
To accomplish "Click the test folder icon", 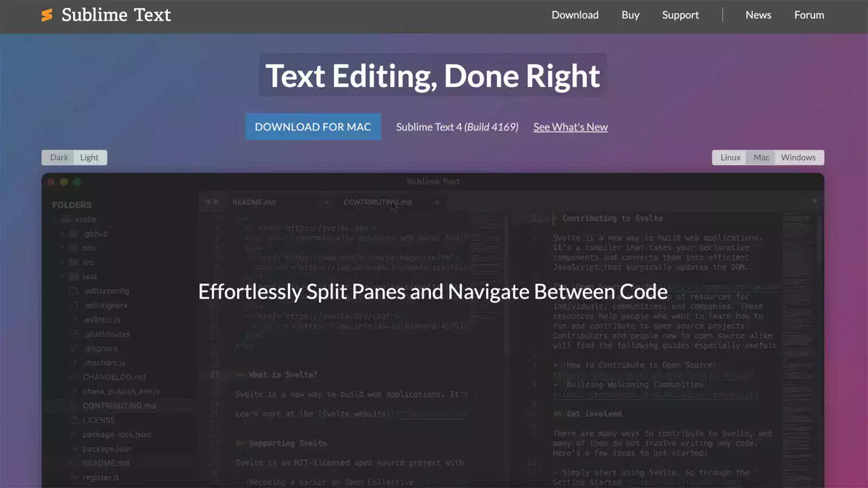I will [74, 277].
